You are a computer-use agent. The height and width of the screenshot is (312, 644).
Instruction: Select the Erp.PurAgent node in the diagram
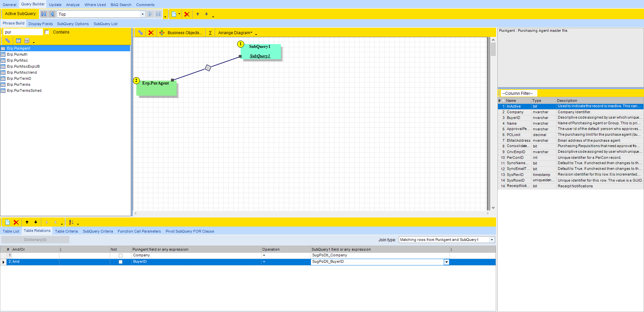pos(156,87)
